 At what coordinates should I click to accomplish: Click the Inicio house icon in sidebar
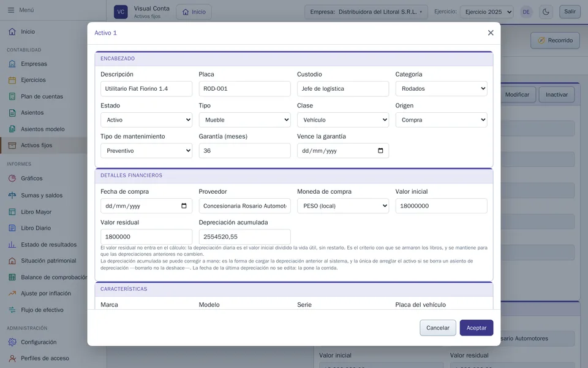[12, 31]
